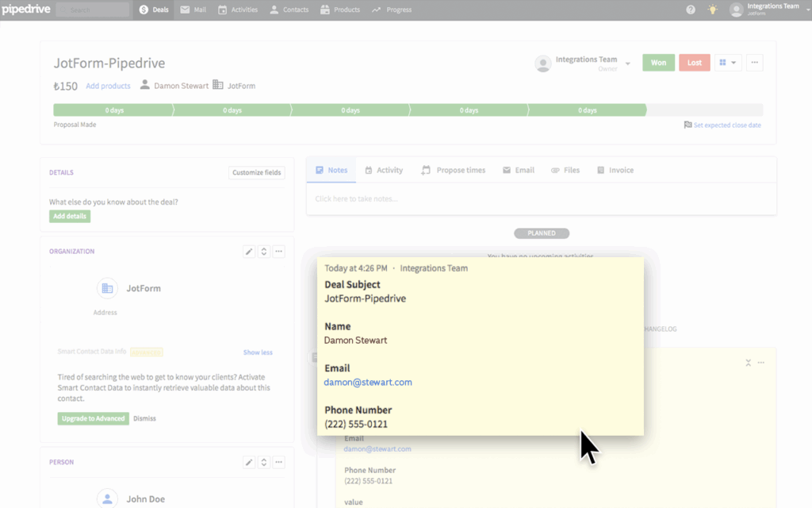The image size is (812, 508).
Task: Open the Person section's ellipsis menu
Action: (x=278, y=462)
